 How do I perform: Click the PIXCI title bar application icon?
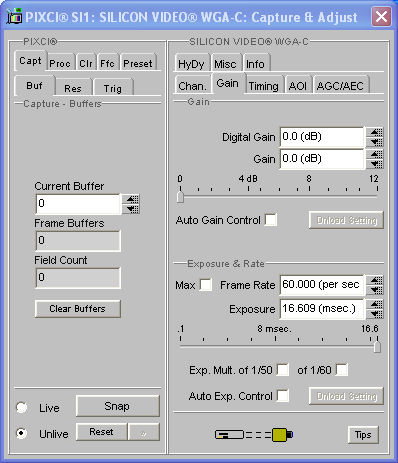tap(14, 16)
